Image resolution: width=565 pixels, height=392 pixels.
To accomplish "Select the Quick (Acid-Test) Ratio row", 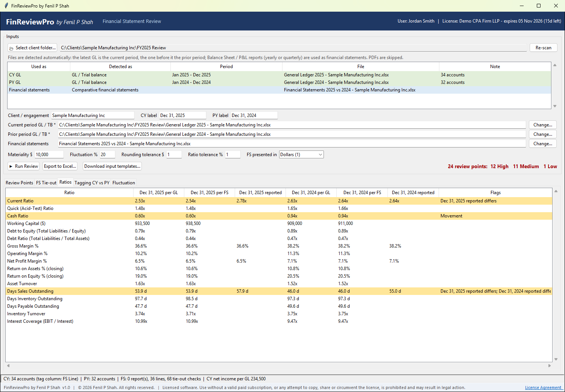I will click(279, 208).
